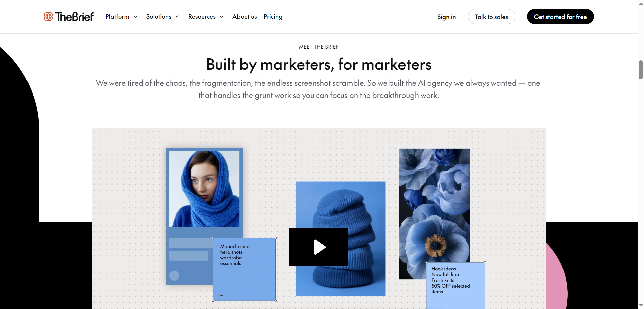Viewport: 644px width, 309px height.
Task: Select the blue scarf woman photo
Action: click(204, 189)
